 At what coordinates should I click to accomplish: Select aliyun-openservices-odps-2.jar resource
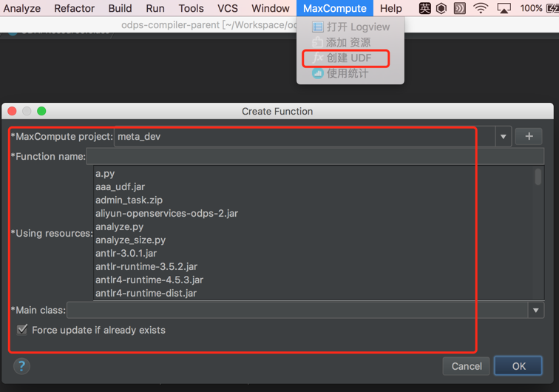(x=314, y=213)
